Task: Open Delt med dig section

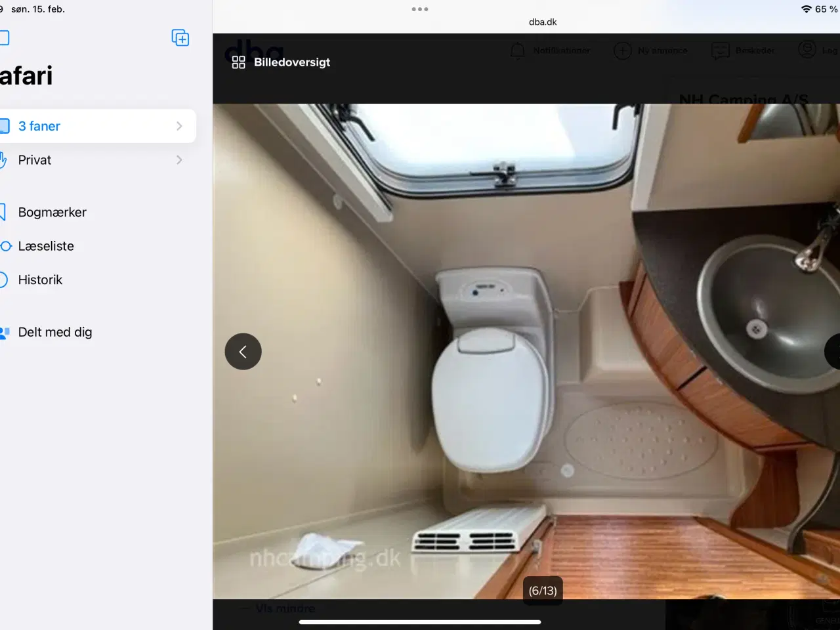Action: tap(55, 332)
